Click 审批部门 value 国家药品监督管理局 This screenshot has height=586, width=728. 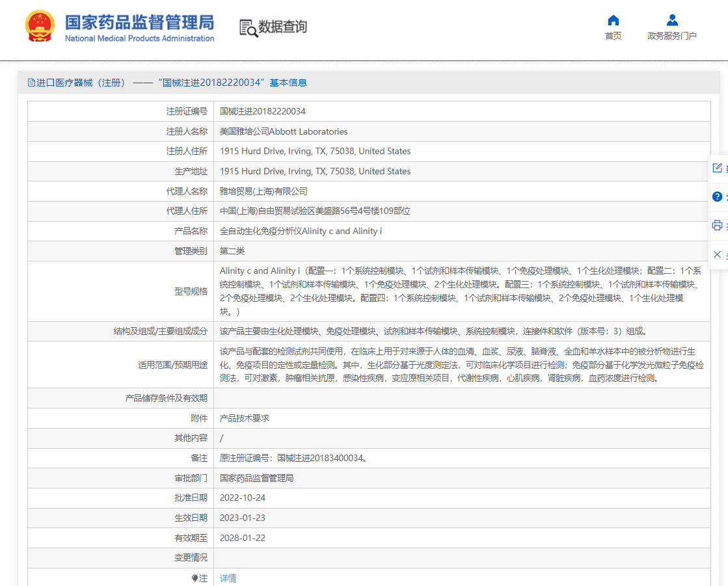click(256, 478)
